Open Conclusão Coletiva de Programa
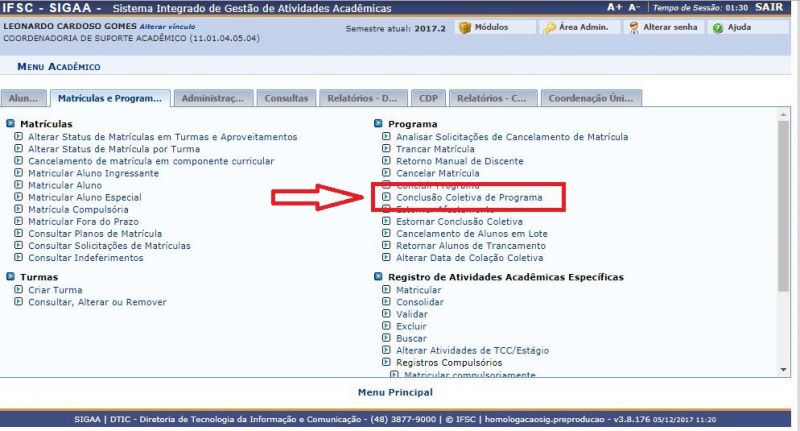The image size is (800, 431). click(469, 198)
